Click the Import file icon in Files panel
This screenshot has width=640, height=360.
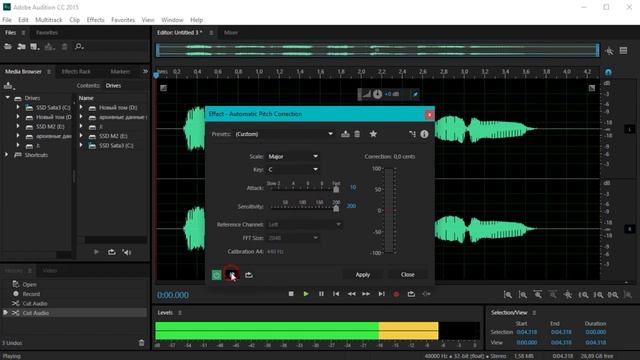[x=21, y=47]
